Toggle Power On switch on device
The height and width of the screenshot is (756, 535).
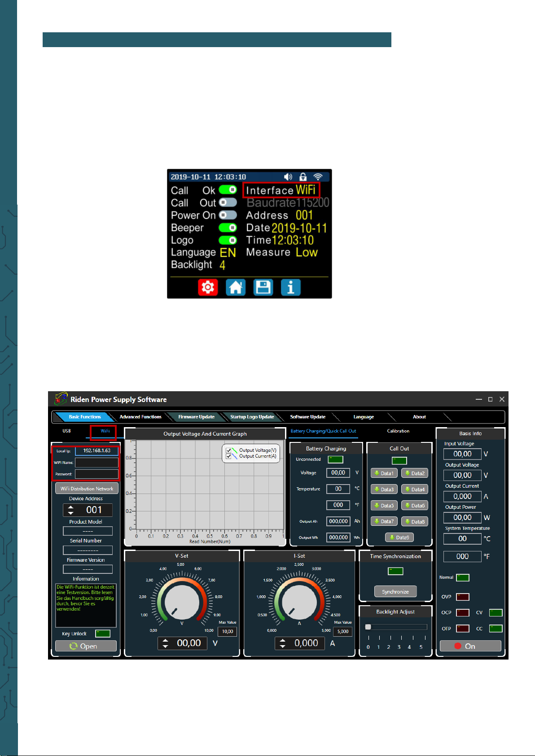228,215
